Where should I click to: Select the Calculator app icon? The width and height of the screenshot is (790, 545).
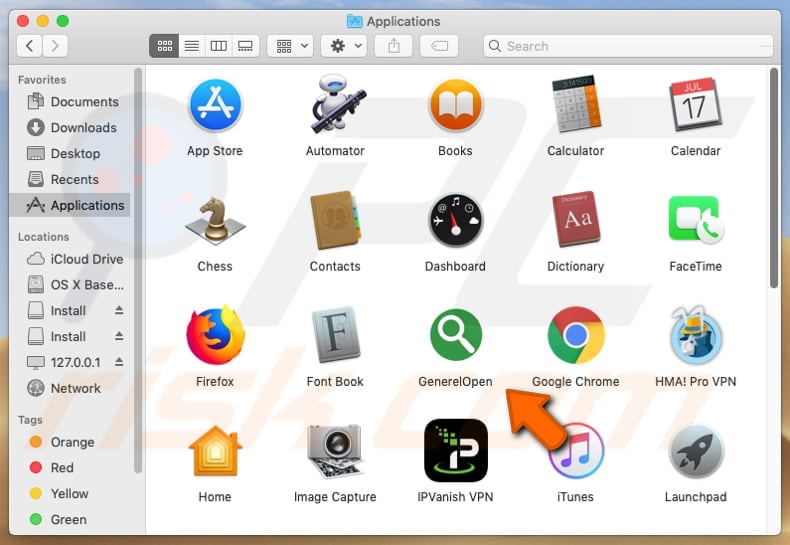[x=576, y=104]
